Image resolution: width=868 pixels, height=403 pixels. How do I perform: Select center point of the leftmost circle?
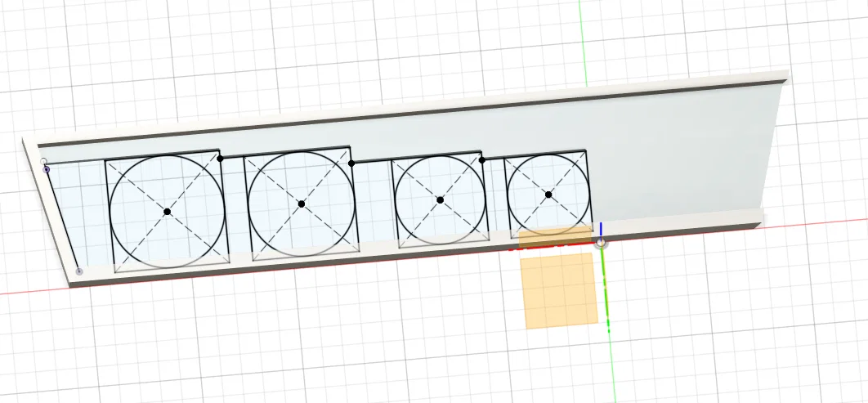(x=168, y=212)
